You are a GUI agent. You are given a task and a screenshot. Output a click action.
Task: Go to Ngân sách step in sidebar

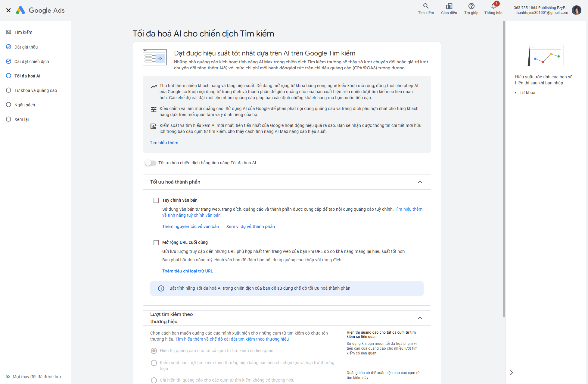tap(25, 105)
